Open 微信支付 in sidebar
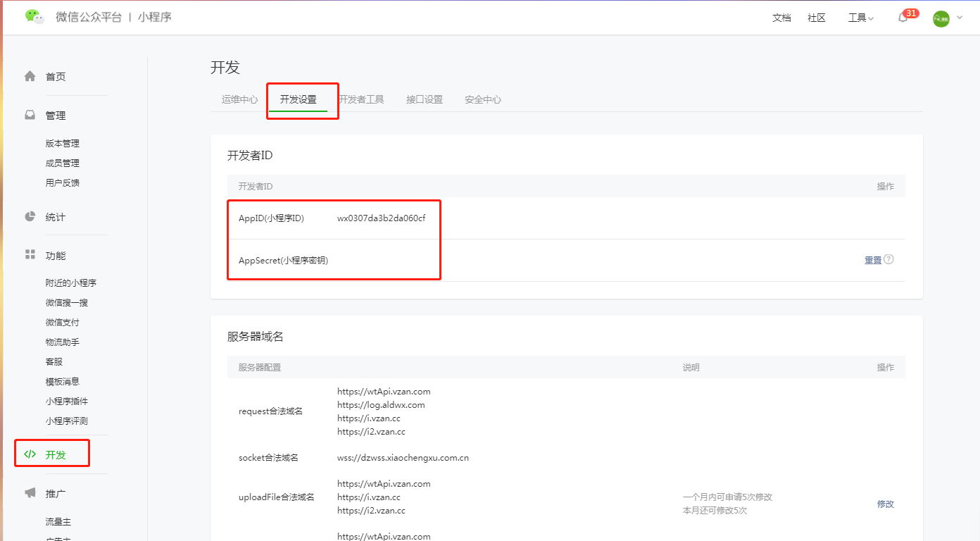This screenshot has height=541, width=980. [x=63, y=323]
